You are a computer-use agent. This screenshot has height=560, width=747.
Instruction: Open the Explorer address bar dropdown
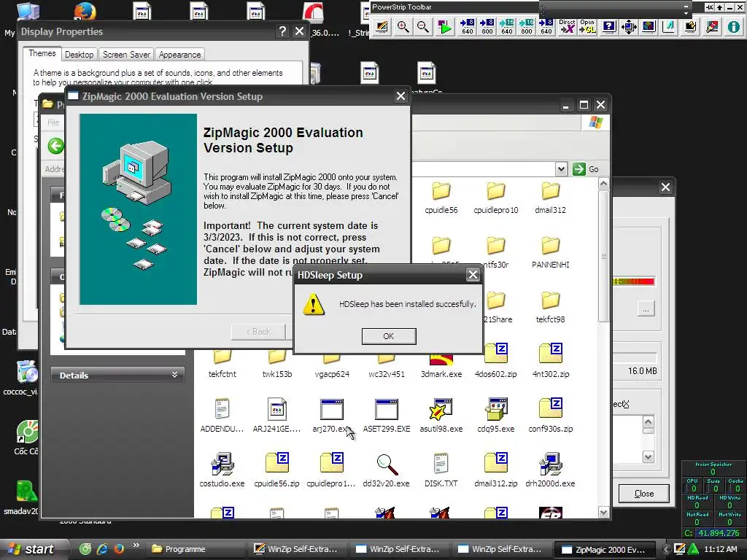[x=561, y=169]
